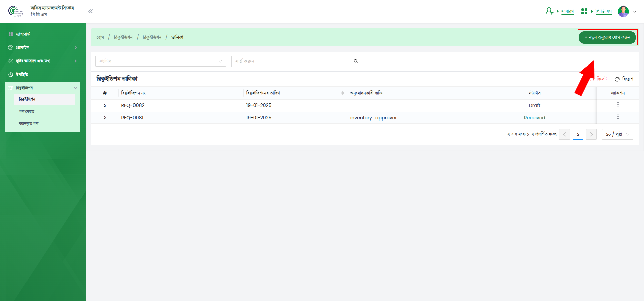644x301 pixels.
Task: Sort by রিকুইজিশনের তারিখ column arrows
Action: pyautogui.click(x=343, y=93)
